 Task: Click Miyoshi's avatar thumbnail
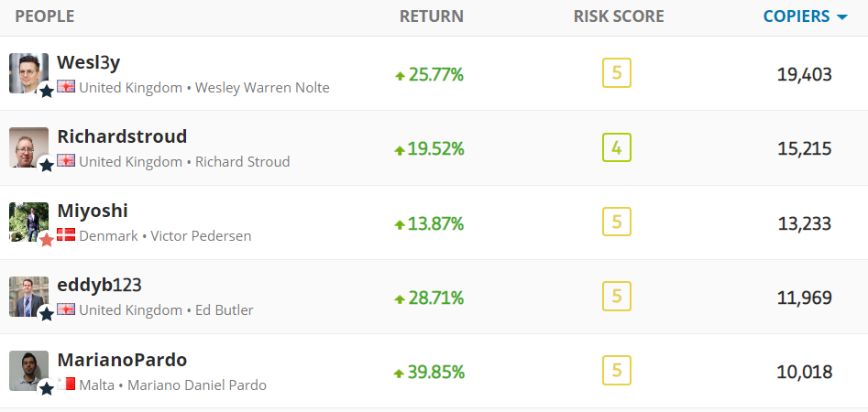28,221
